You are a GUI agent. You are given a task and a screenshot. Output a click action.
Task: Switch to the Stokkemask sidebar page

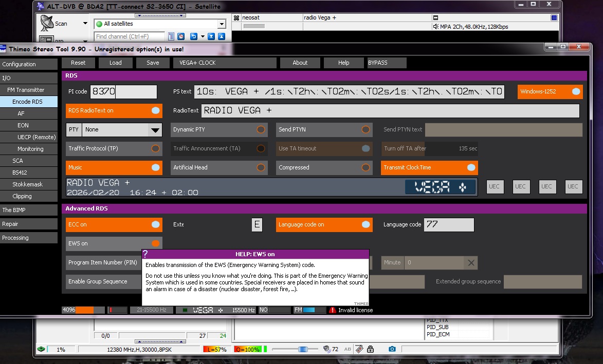click(x=29, y=184)
